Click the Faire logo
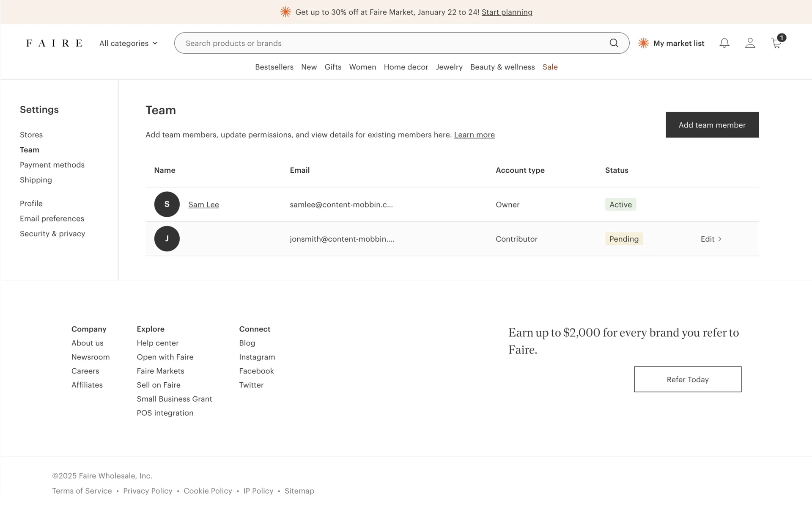This screenshot has height=508, width=812. [54, 43]
